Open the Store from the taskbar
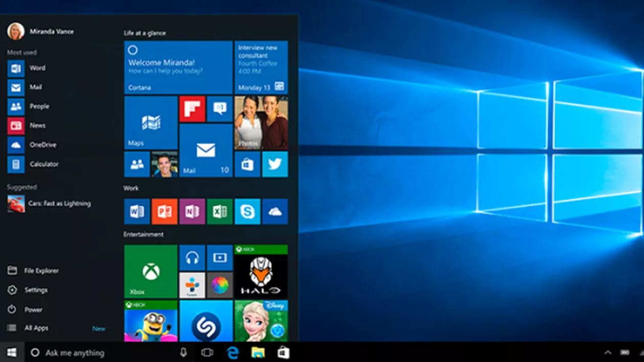This screenshot has height=362, width=644. point(283,352)
